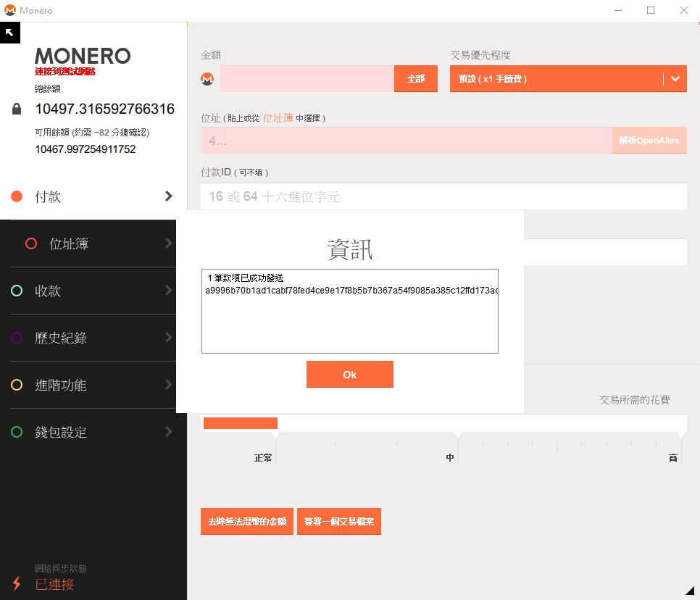Close the Monero window

(684, 10)
